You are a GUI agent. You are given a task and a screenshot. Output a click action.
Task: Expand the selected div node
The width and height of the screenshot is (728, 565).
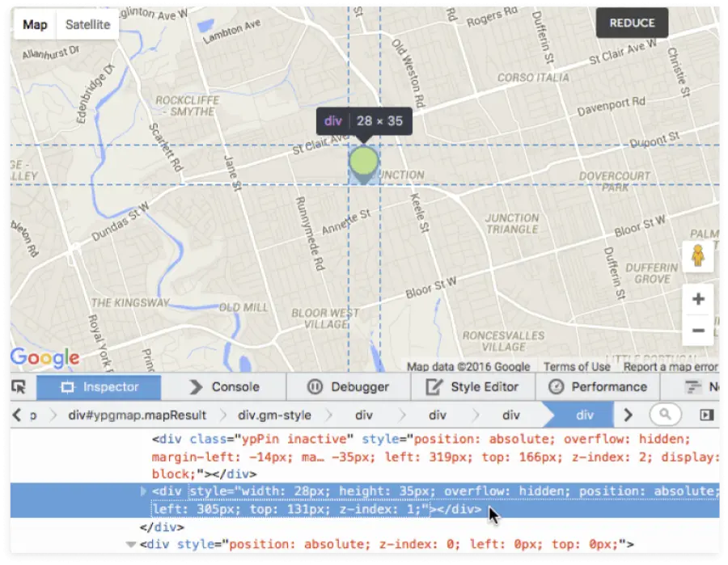click(x=143, y=491)
